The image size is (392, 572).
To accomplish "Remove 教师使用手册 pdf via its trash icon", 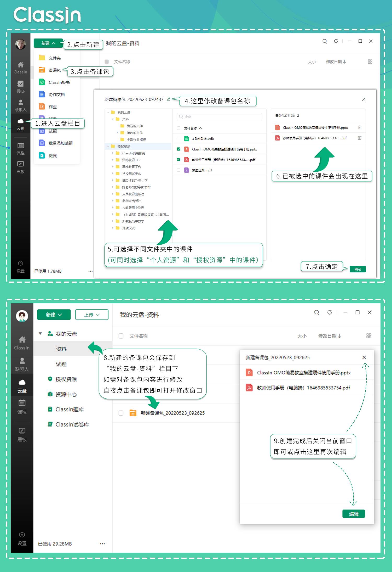I will tap(360, 138).
